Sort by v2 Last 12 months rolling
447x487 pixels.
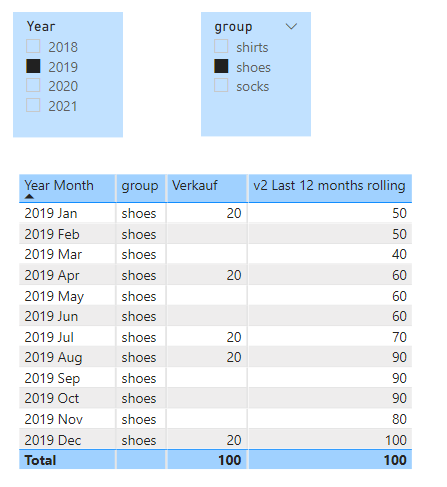tap(329, 186)
